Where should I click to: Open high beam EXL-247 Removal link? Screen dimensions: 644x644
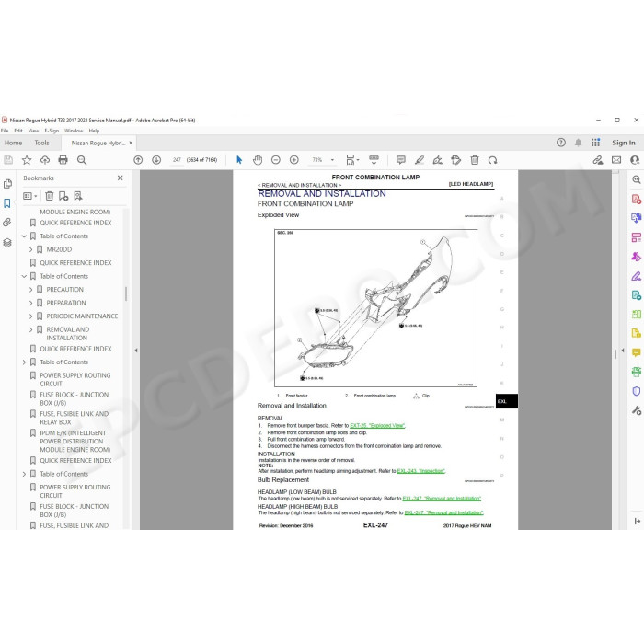coord(444,513)
